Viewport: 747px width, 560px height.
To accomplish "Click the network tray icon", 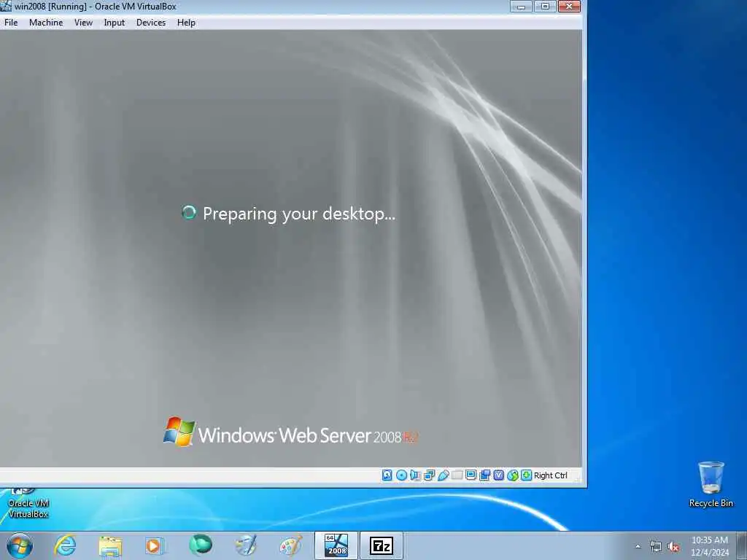I will point(656,546).
